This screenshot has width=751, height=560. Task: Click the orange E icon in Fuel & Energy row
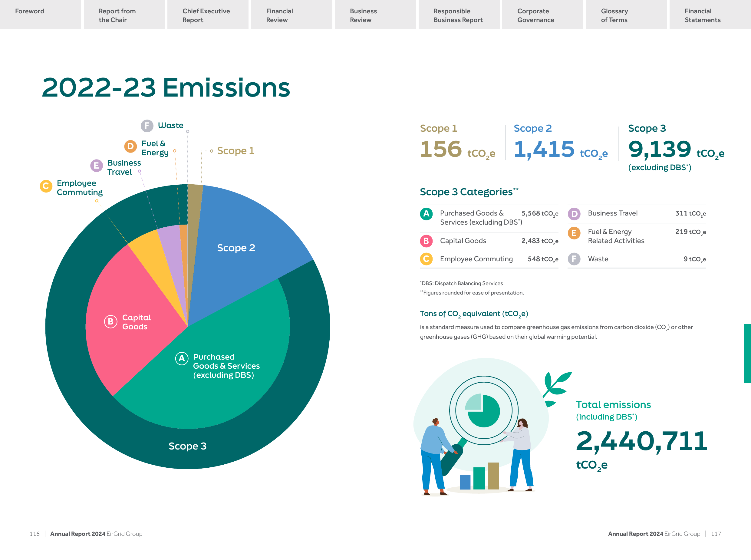pyautogui.click(x=574, y=233)
